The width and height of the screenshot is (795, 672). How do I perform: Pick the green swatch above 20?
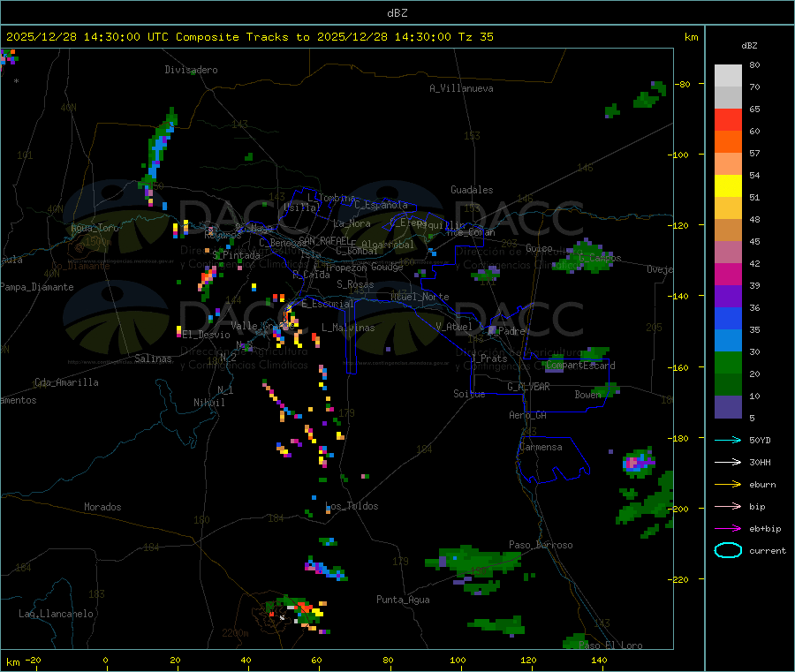point(728,362)
